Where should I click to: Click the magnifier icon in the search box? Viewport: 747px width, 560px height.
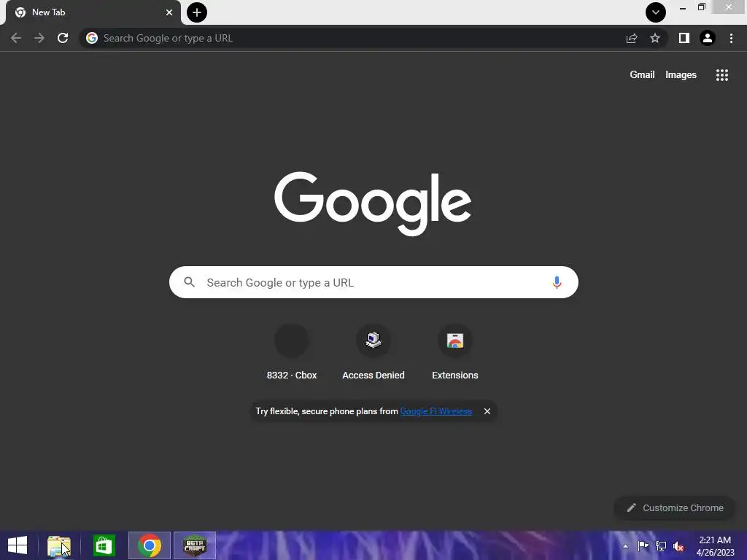coord(190,282)
